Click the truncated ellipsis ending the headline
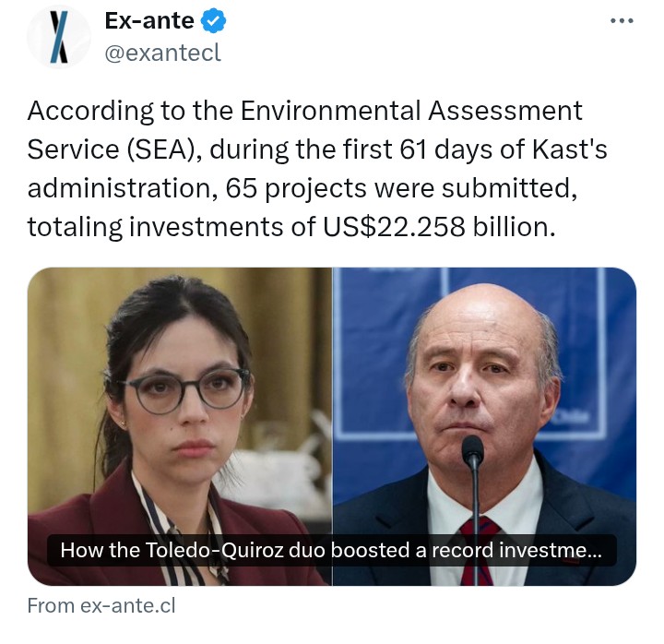The height and width of the screenshot is (644, 664). point(594,551)
